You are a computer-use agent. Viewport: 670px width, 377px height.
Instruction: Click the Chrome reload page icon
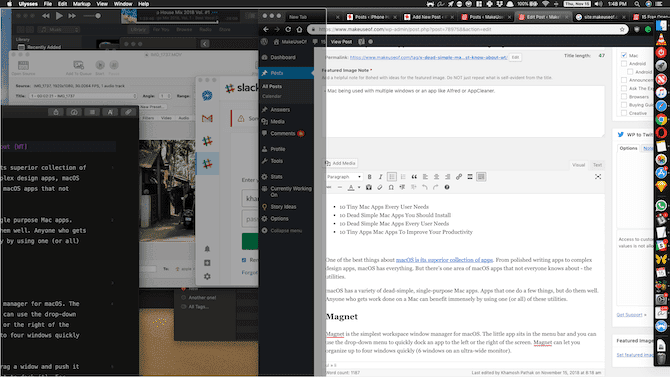(288, 29)
